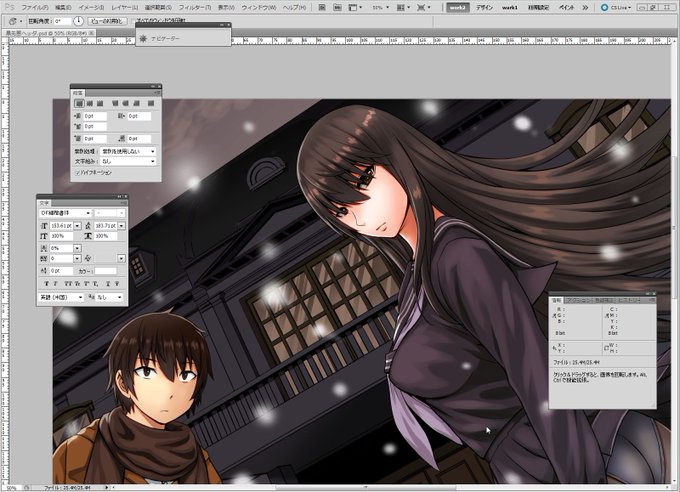The height and width of the screenshot is (492, 680).
Task: Open the leading dropdown arrow
Action: [121, 226]
